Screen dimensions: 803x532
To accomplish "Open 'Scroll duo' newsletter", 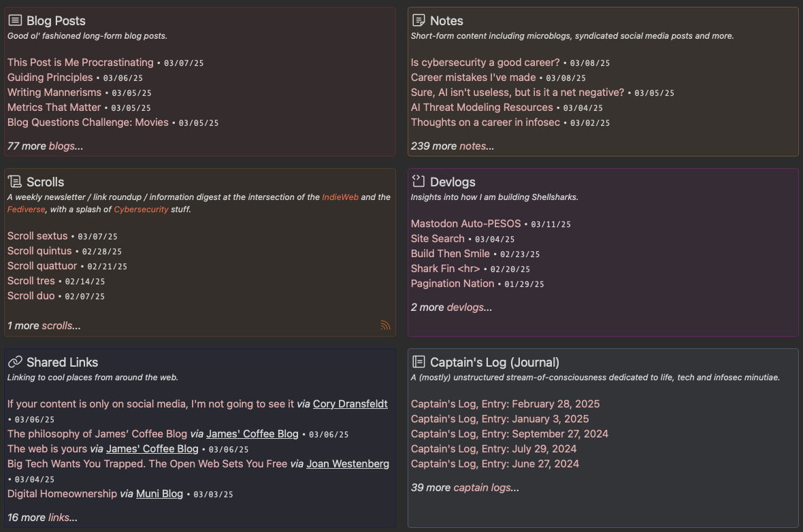I will [x=31, y=296].
